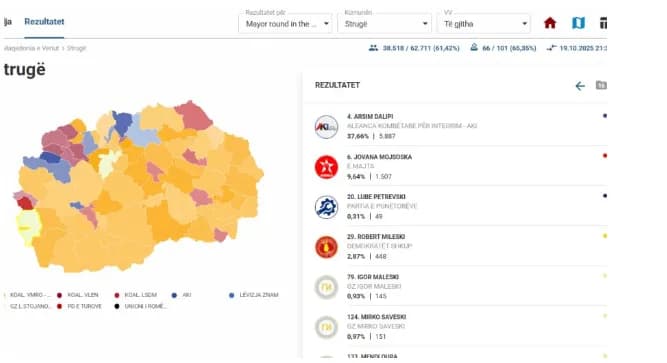Click the red north-eastern municipality on the map
Screen dimensions: 667x363
(194, 115)
